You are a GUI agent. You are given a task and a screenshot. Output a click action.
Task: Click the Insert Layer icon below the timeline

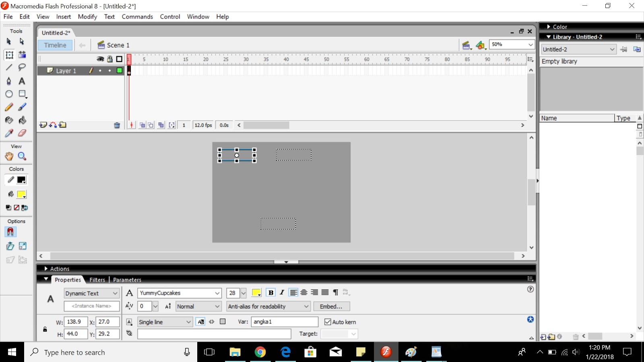pyautogui.click(x=43, y=125)
